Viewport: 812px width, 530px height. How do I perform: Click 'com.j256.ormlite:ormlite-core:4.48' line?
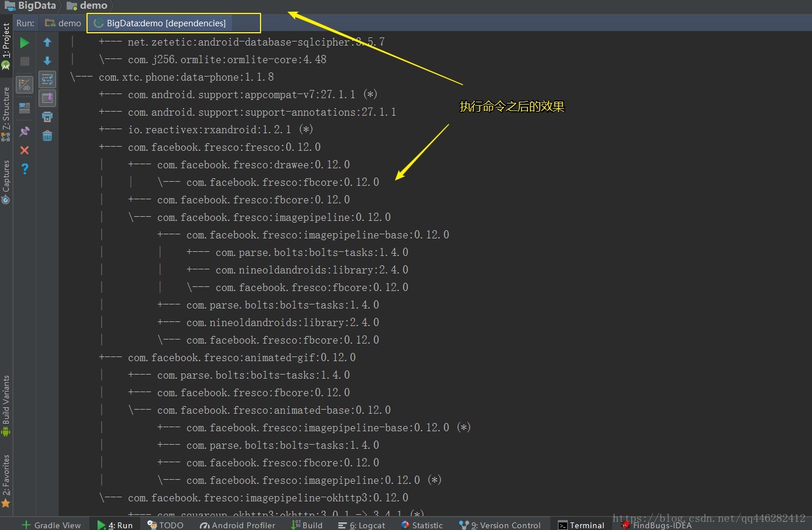227,60
